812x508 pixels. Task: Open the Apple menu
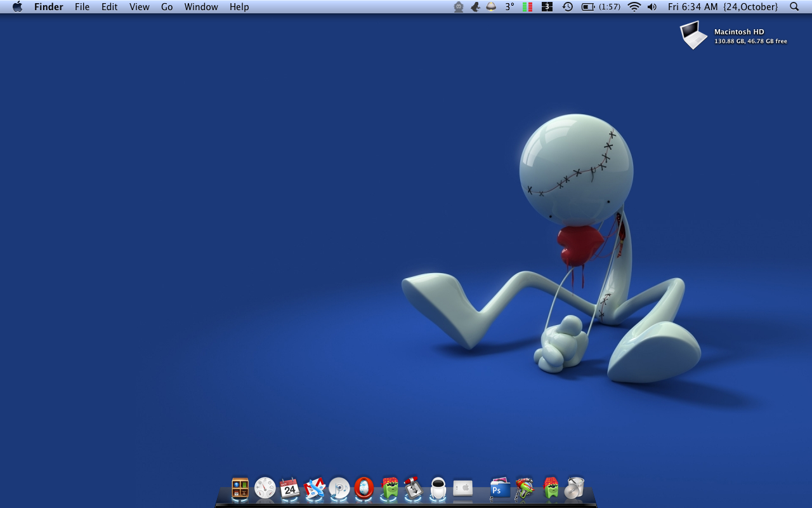[17, 7]
